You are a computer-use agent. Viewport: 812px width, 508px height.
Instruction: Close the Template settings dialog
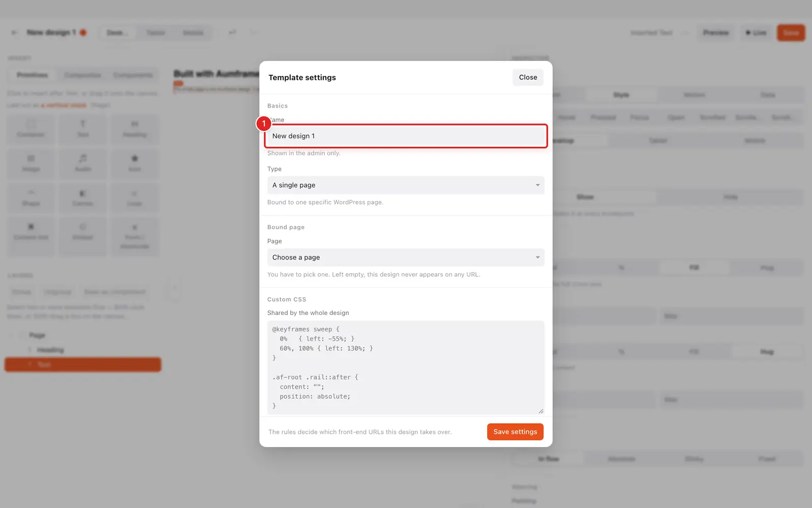pos(528,77)
